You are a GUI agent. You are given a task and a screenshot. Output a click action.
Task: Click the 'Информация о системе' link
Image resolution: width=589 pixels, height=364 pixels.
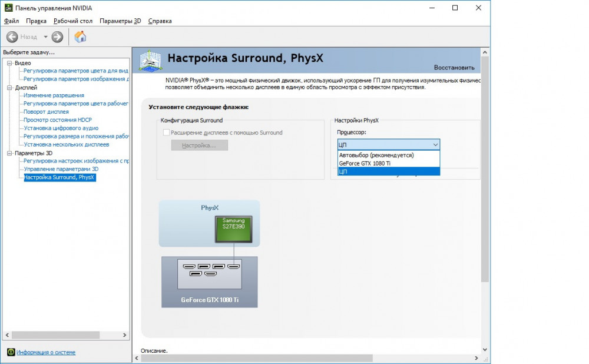point(46,352)
